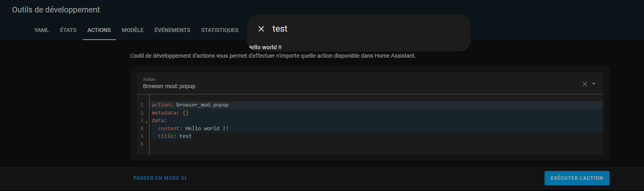
Task: Collapse the data: block fold arrow
Action: click(147, 122)
